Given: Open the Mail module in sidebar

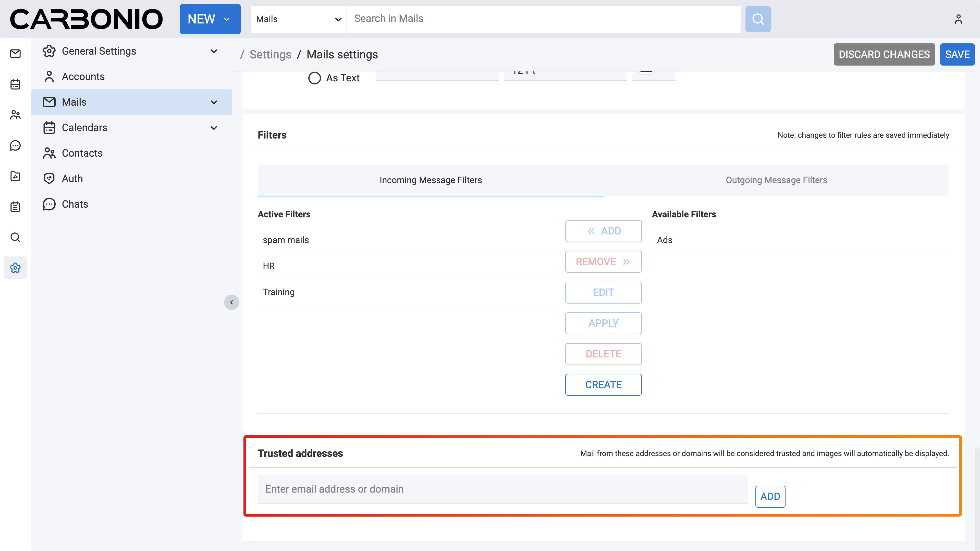Looking at the screenshot, I should pos(15,54).
